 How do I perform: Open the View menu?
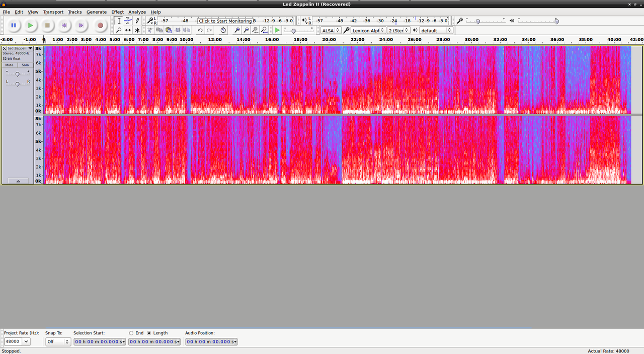click(33, 12)
